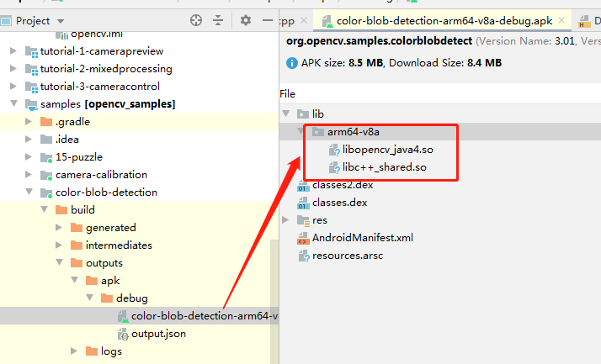Select the logs folder

click(x=111, y=351)
